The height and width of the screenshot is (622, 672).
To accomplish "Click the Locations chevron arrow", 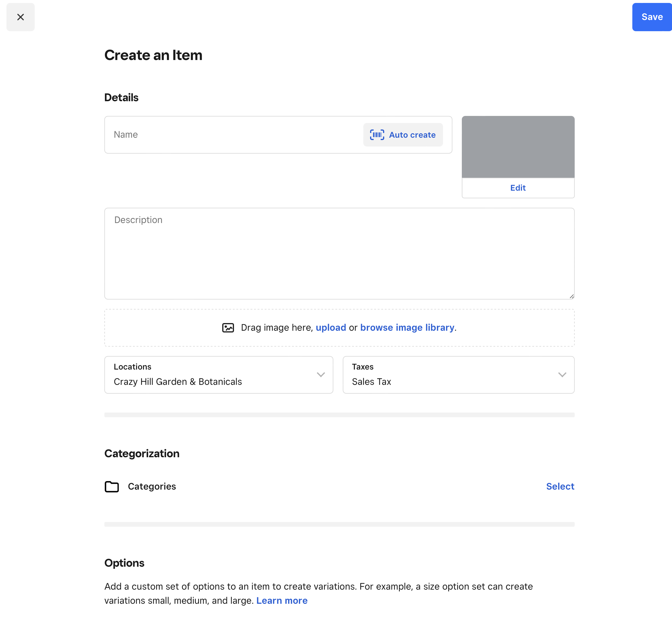I will (x=321, y=375).
